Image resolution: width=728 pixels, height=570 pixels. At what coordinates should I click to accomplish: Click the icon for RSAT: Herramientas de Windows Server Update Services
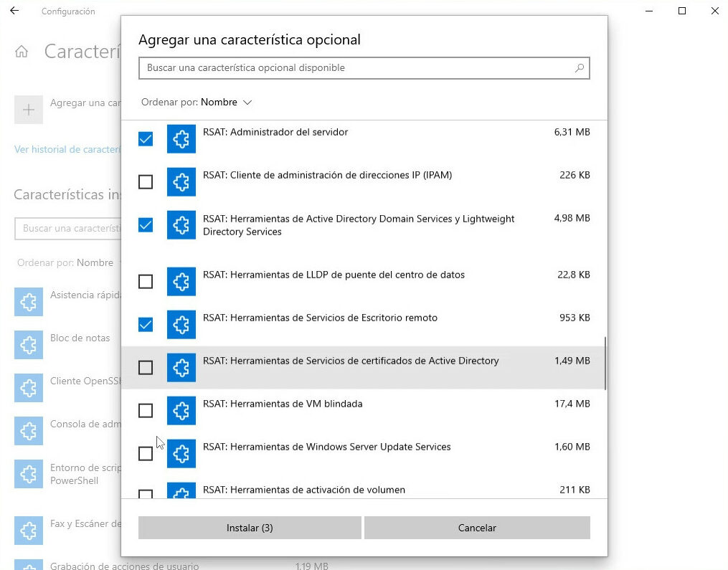pos(181,454)
